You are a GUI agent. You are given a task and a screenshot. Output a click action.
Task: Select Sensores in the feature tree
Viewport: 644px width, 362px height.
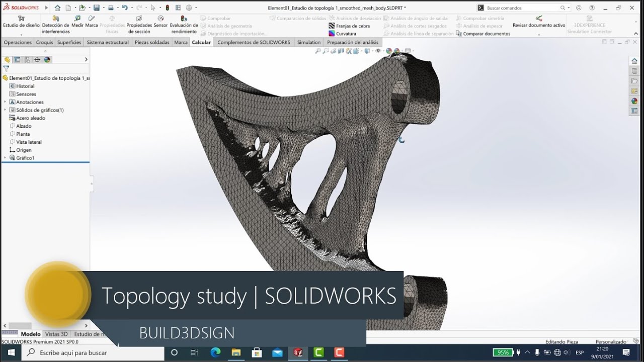23,94
